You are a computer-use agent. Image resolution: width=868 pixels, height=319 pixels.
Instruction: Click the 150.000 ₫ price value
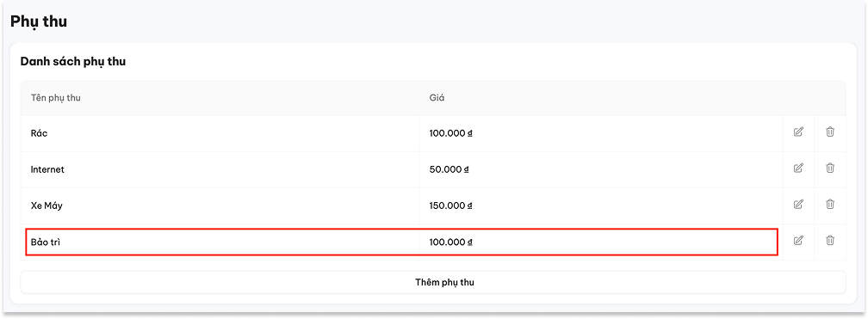(x=450, y=206)
